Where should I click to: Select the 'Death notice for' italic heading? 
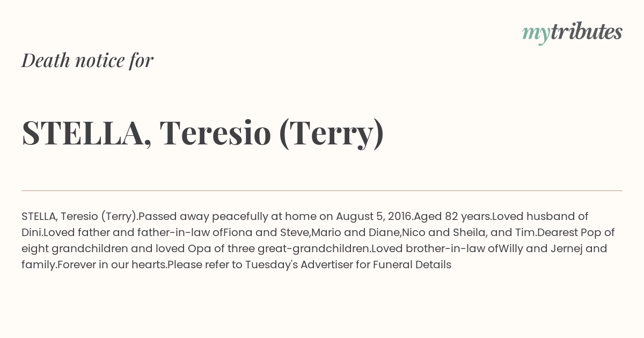coord(87,60)
